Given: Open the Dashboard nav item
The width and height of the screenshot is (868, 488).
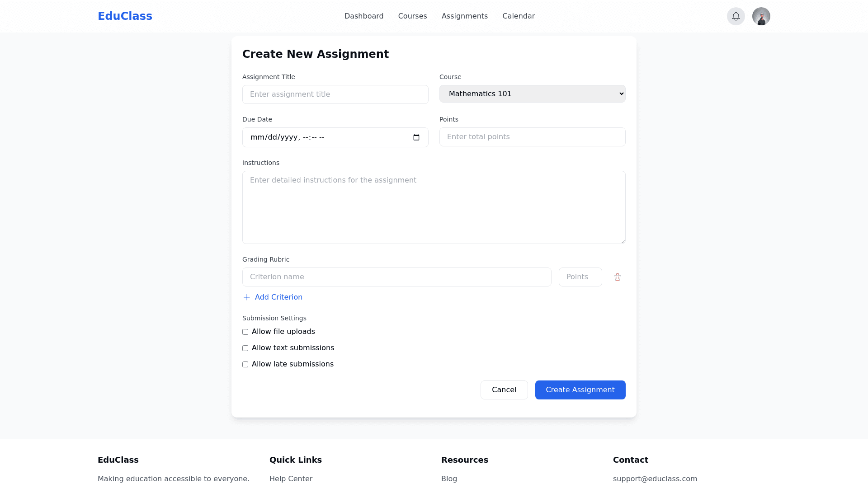Looking at the screenshot, I should tap(363, 16).
